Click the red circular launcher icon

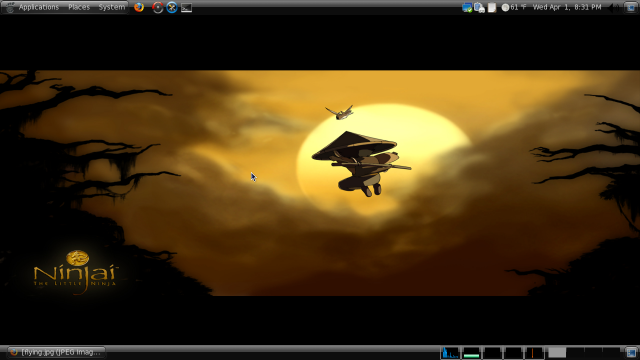(x=158, y=7)
